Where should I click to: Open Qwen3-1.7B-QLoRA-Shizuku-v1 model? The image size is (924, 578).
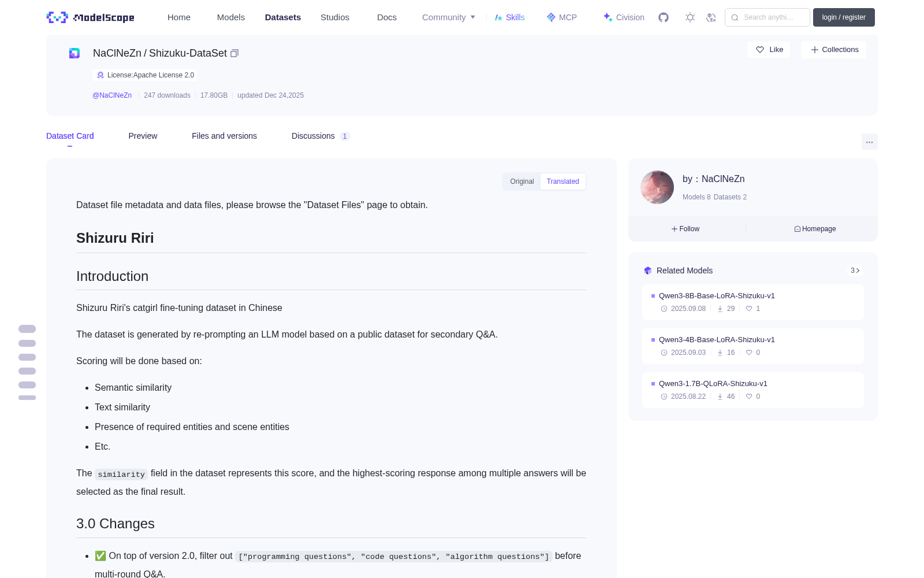713,383
